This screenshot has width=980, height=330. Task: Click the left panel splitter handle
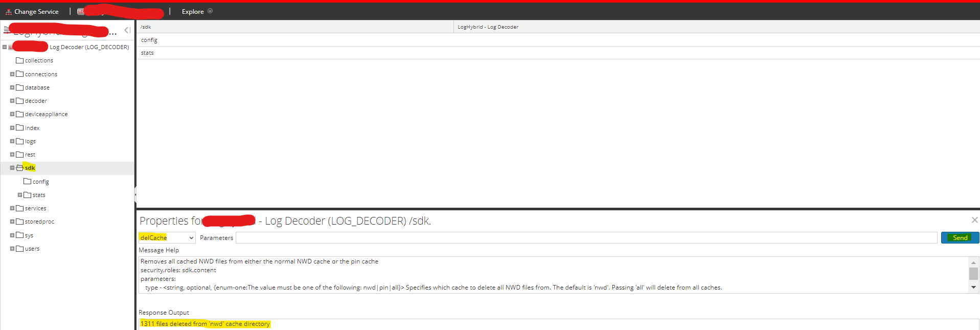pyautogui.click(x=135, y=194)
